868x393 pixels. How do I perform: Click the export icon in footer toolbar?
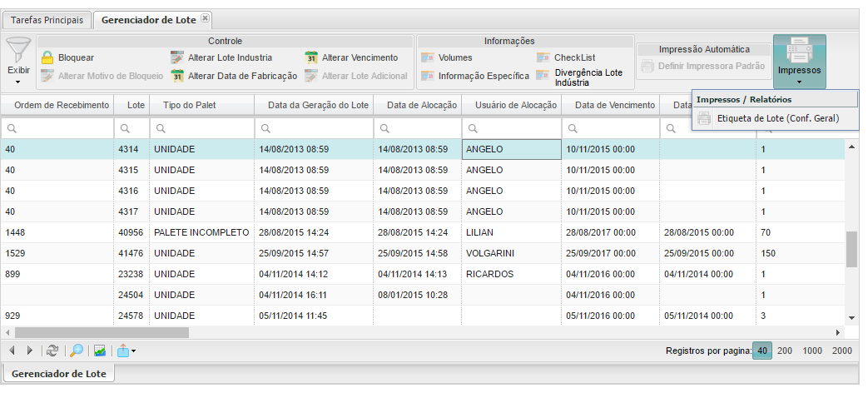[123, 351]
